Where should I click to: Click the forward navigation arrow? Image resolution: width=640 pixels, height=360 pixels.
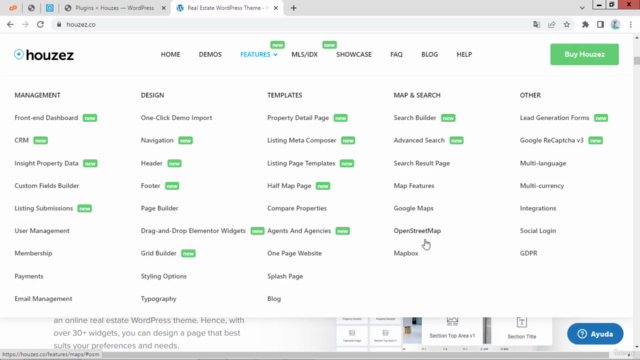point(25,24)
